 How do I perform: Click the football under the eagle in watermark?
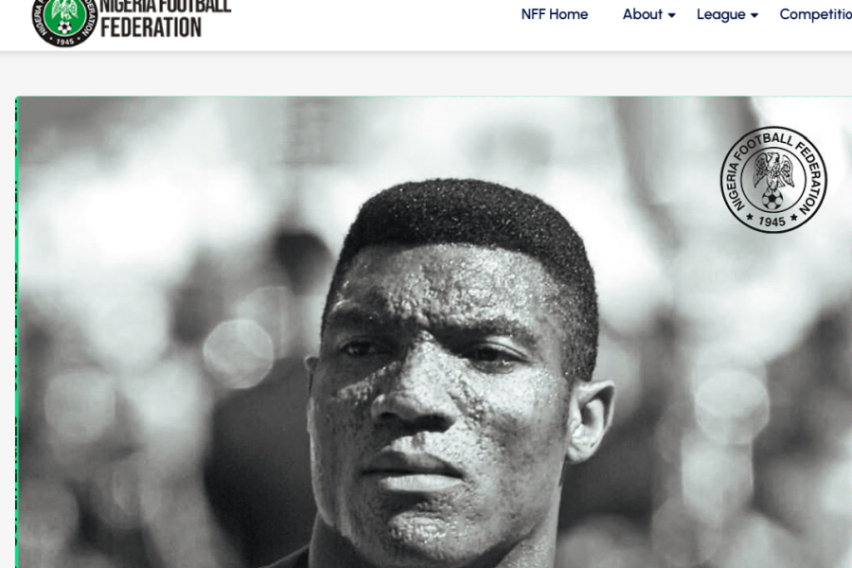click(x=772, y=199)
